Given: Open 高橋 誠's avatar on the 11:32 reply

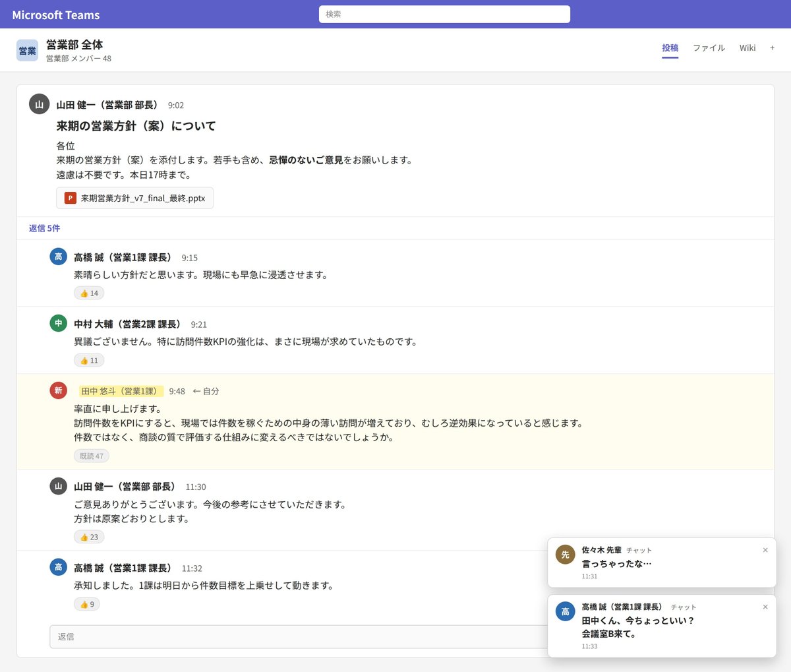Looking at the screenshot, I should pos(58,567).
